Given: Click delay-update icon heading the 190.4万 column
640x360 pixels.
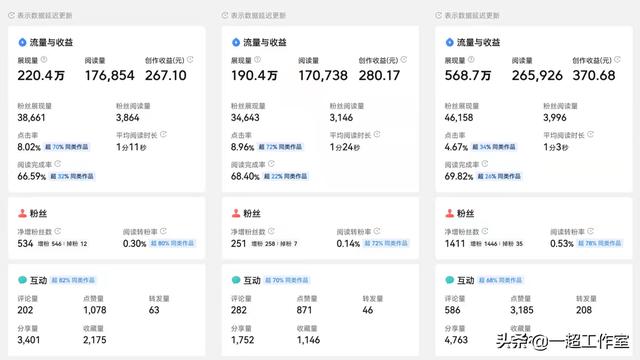Looking at the screenshot, I should pos(224,16).
